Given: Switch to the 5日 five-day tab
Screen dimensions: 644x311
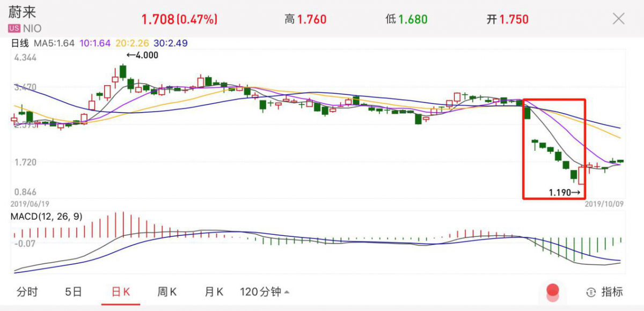Looking at the screenshot, I should point(74,292).
